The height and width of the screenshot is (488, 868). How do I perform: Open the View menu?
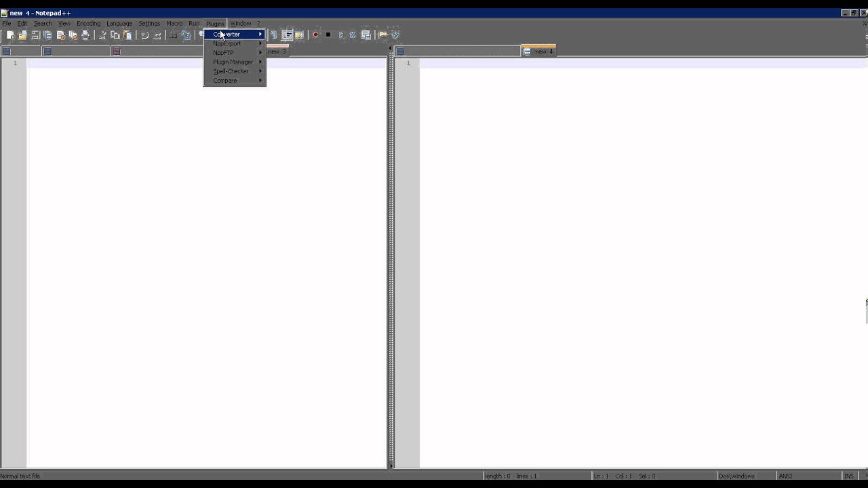(x=64, y=24)
